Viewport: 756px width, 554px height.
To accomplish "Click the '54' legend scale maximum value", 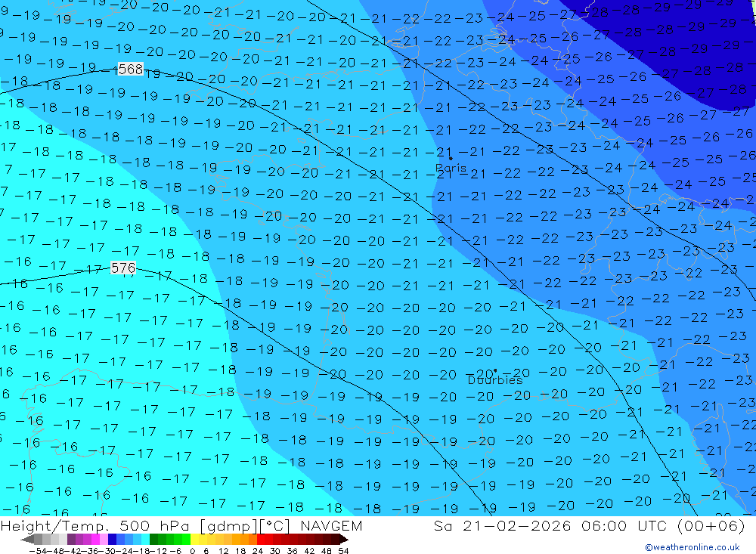I will pyautogui.click(x=343, y=551).
